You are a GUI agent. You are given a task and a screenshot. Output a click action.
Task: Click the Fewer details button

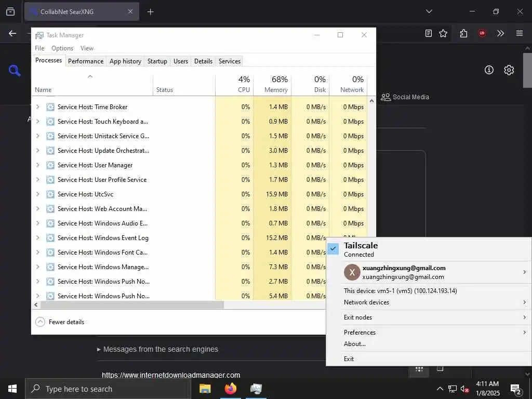click(x=60, y=322)
